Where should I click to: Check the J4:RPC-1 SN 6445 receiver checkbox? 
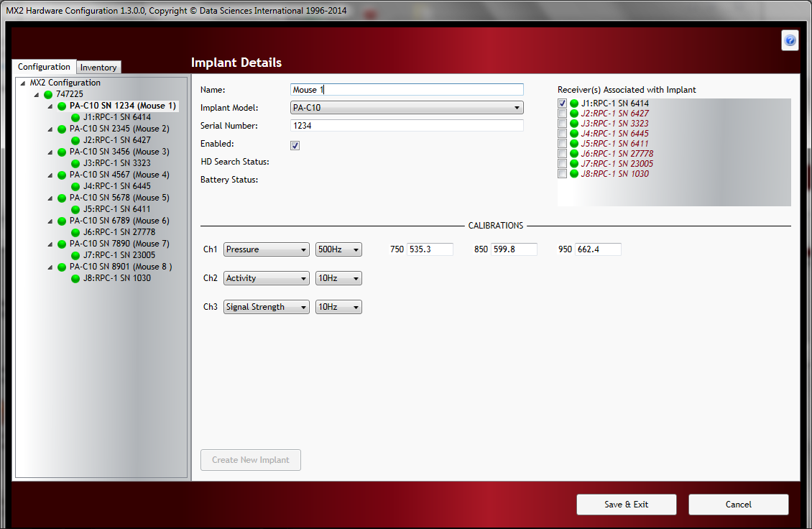[562, 133]
